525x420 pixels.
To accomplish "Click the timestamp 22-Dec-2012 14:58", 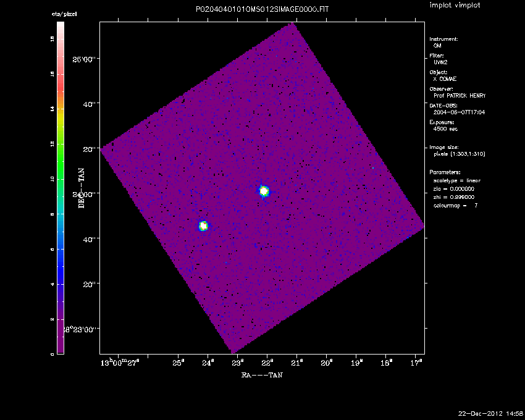I will (x=491, y=412).
